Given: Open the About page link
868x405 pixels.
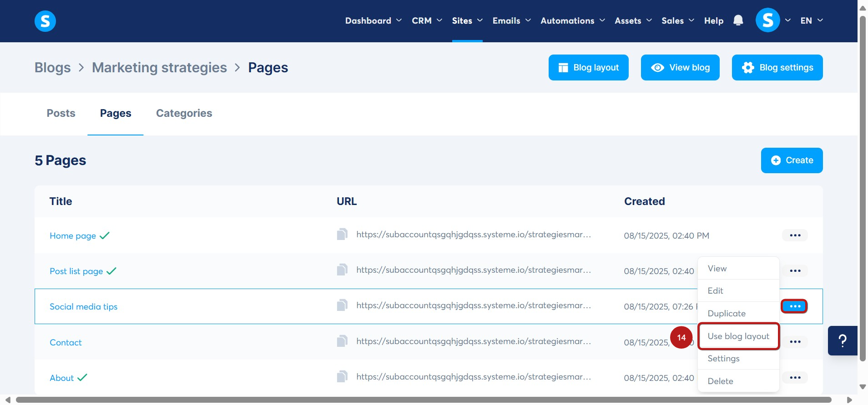Looking at the screenshot, I should tap(62, 378).
